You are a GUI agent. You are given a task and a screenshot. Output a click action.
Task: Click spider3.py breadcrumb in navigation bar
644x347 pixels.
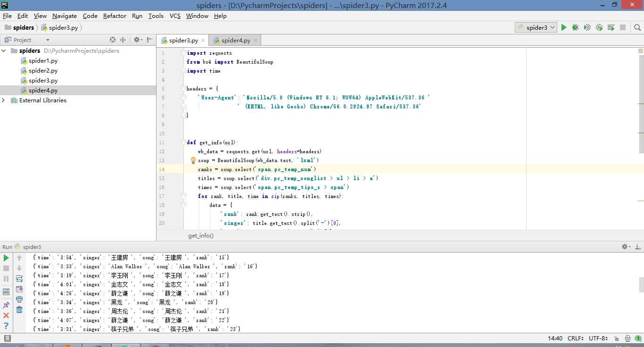click(x=59, y=28)
